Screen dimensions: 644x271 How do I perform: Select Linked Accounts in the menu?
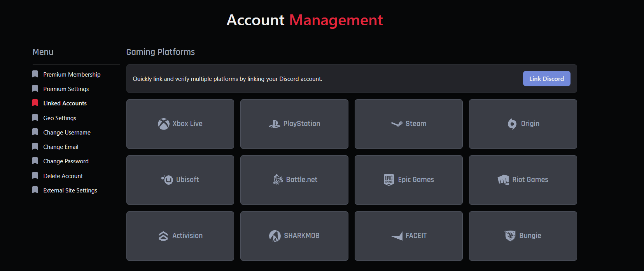click(65, 103)
